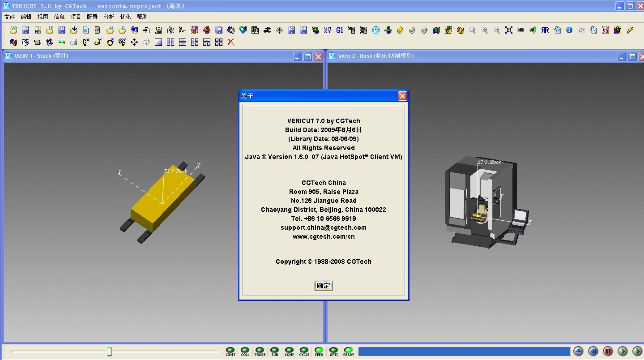Viewport: 644px width, 360px height.
Task: Click the animation speed slider thumb
Action: 109,351
